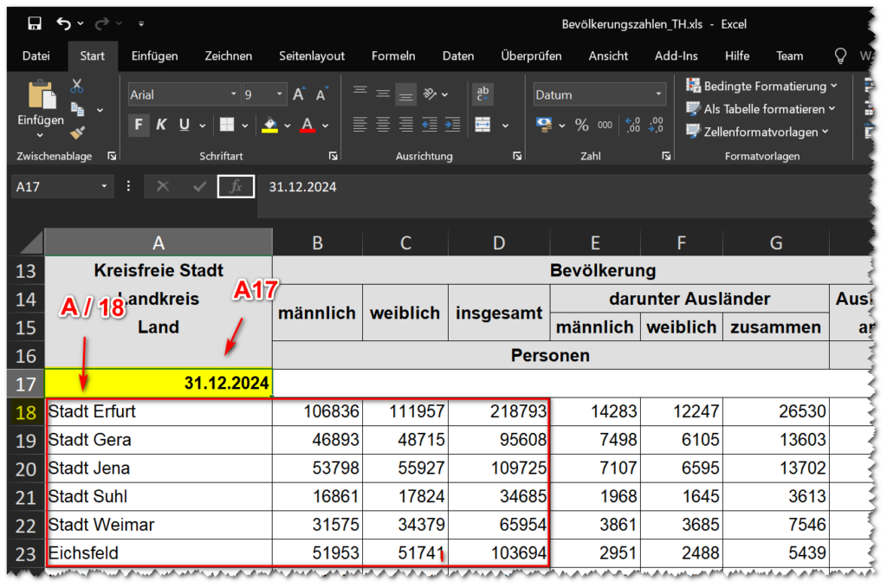Apply the yellow fill color swatch
Viewport: 887px width, 588px height.
[x=269, y=125]
